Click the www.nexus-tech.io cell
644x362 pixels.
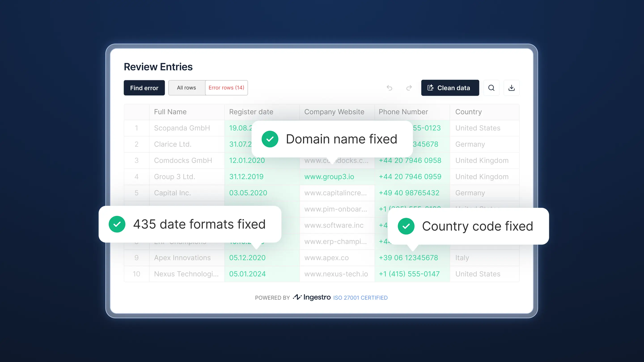point(337,274)
